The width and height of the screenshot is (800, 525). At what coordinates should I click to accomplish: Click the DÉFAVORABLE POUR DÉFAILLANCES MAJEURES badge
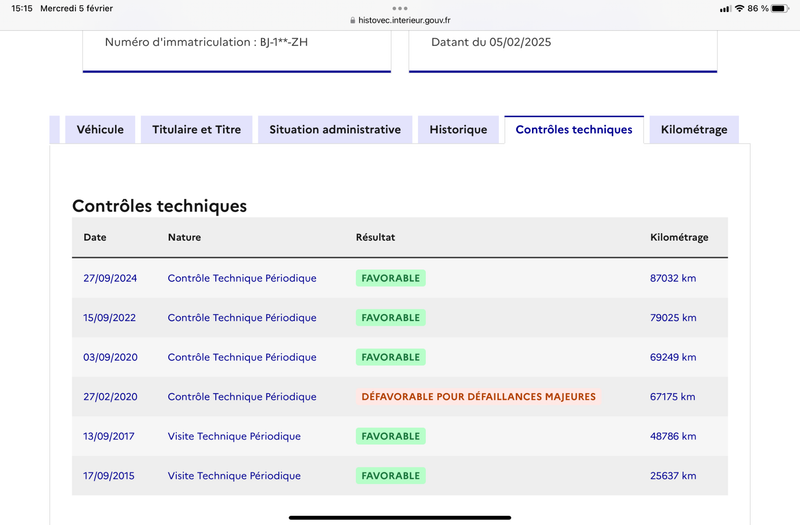tap(479, 396)
